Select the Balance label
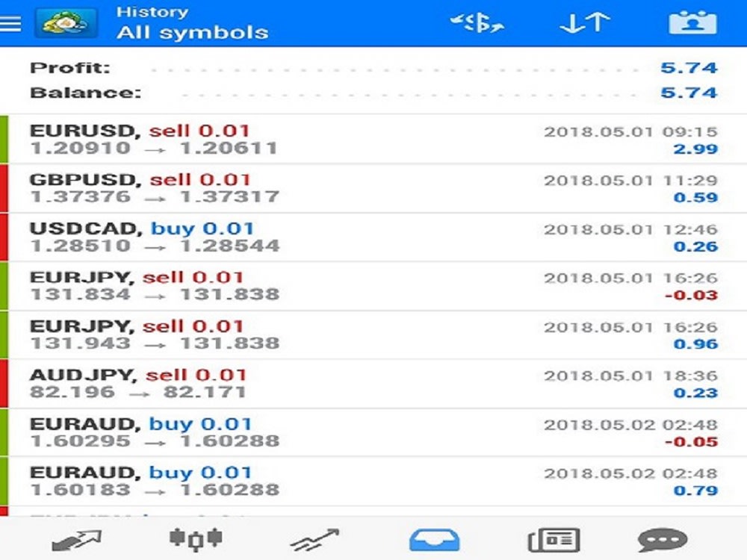 pyautogui.click(x=86, y=93)
